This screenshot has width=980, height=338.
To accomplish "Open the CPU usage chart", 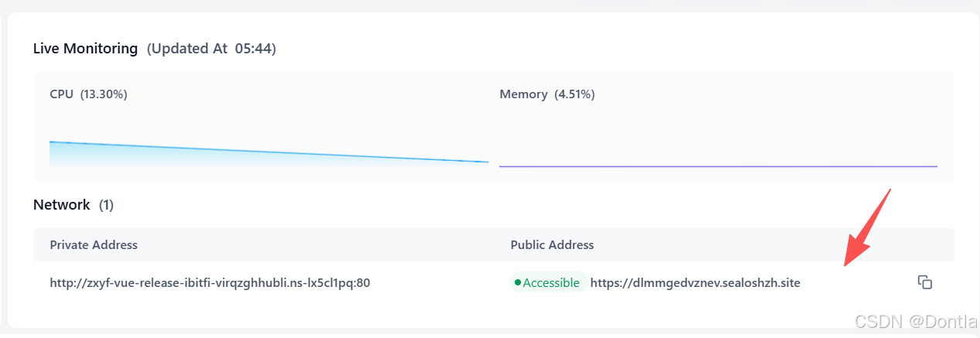I will (269, 153).
